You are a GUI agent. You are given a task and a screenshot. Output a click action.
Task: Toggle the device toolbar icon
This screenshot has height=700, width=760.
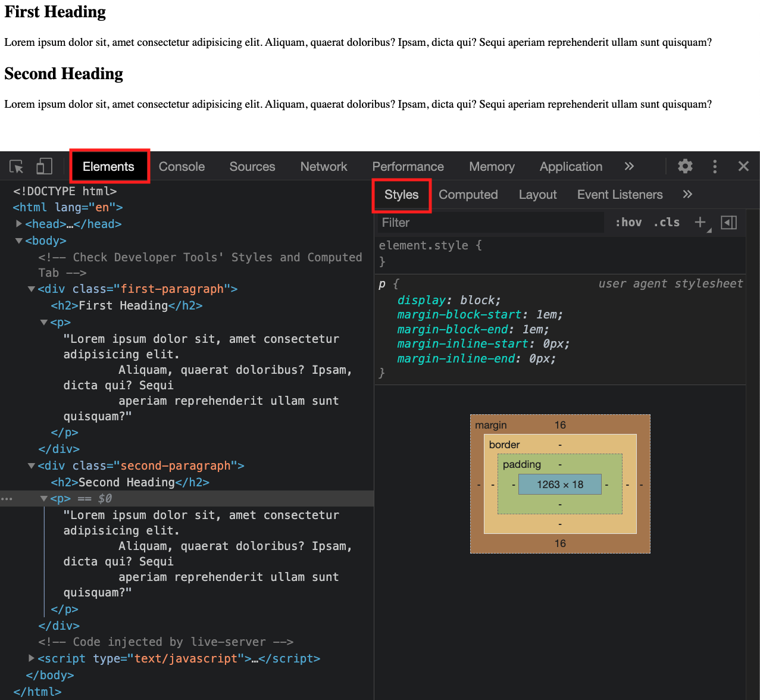coord(44,167)
